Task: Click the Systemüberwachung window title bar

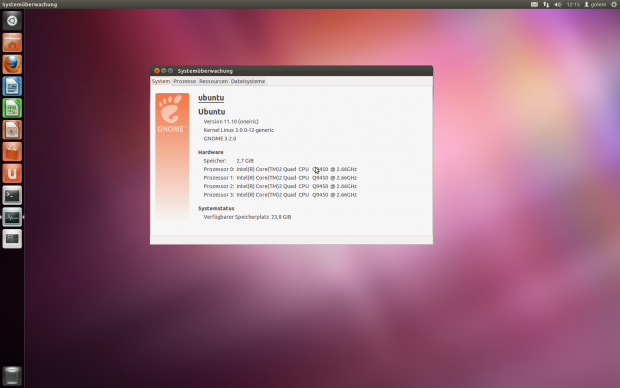Action: pyautogui.click(x=291, y=71)
